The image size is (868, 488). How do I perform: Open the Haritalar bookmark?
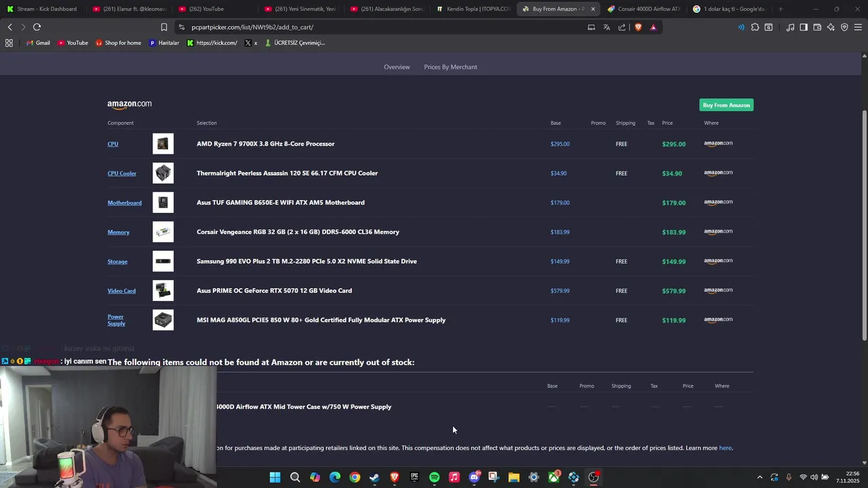pos(164,43)
